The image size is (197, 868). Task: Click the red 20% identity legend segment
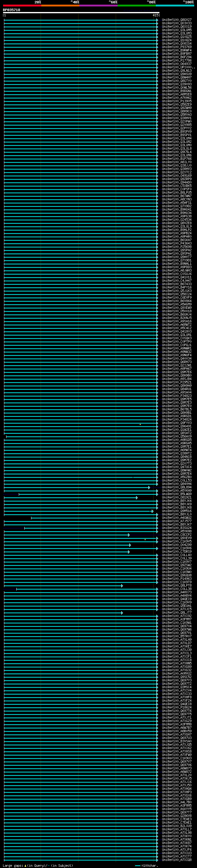[x=22, y=6]
